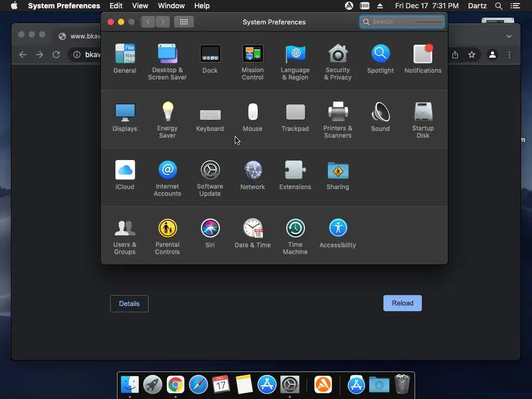
Task: Open Desktop & Screen Saver preferences
Action: [x=167, y=62]
